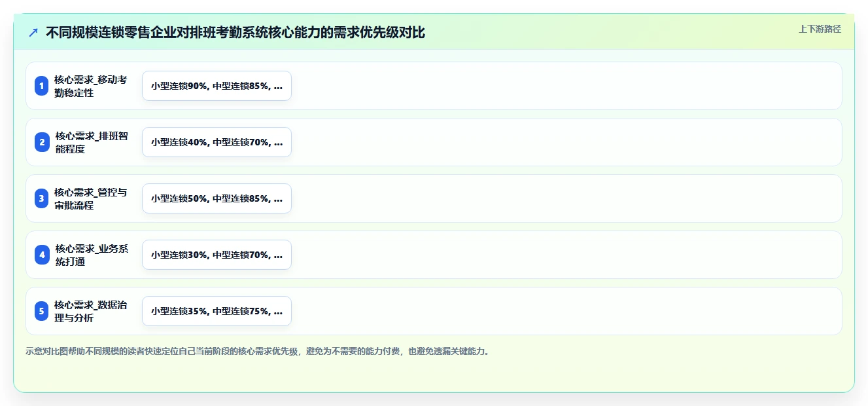Viewport: 868px width, 406px height.
Task: Click the 核心需求_数据治理与分析 label
Action: (x=91, y=311)
